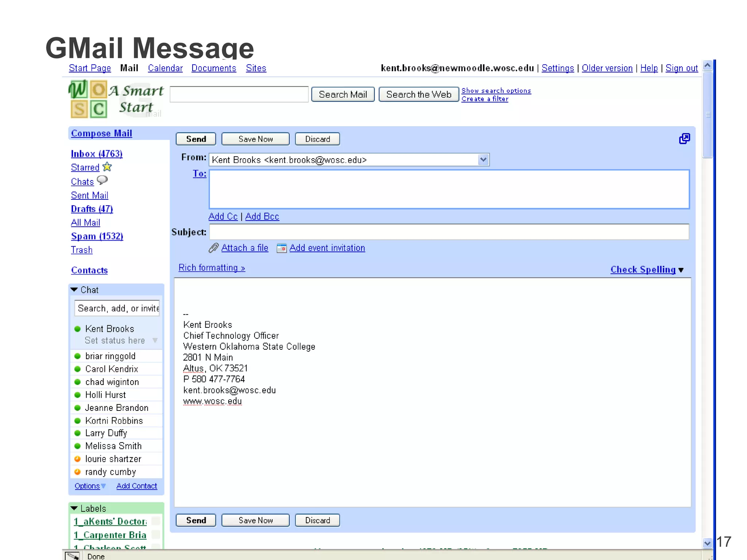Open the Trash folder
Viewport: 747px width, 560px height.
tap(82, 250)
